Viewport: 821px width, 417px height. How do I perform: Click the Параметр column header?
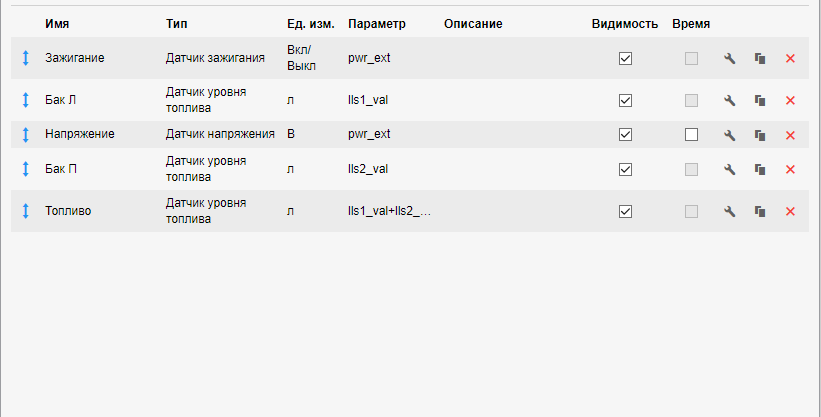tap(376, 23)
